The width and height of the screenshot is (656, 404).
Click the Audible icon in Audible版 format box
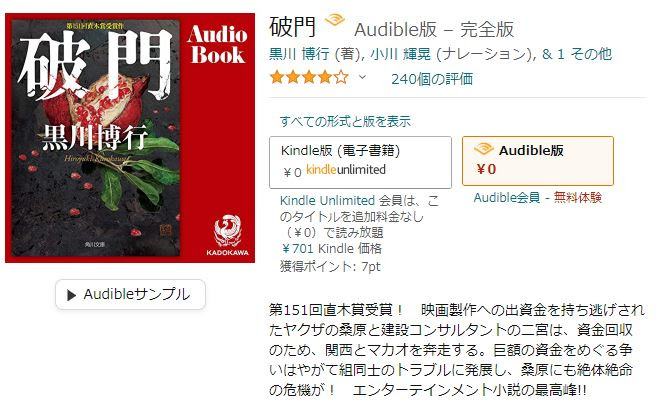point(483,149)
